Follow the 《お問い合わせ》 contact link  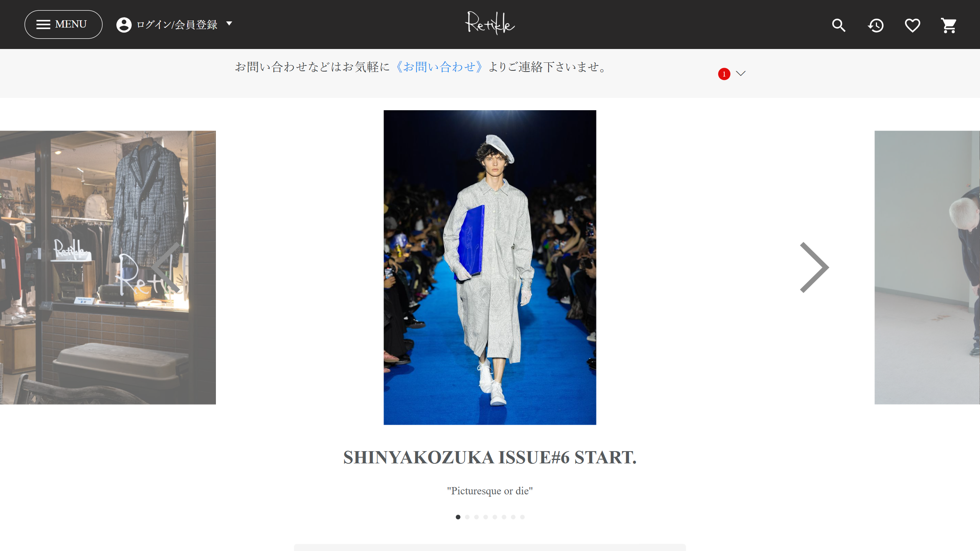point(439,67)
